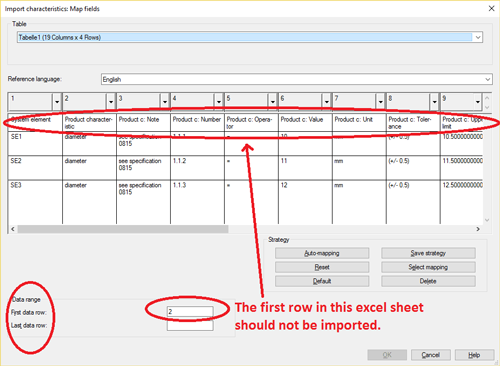Image resolution: width=500 pixels, height=366 pixels.
Task: Open column 5 mapping dropdown arrow
Action: (x=273, y=101)
